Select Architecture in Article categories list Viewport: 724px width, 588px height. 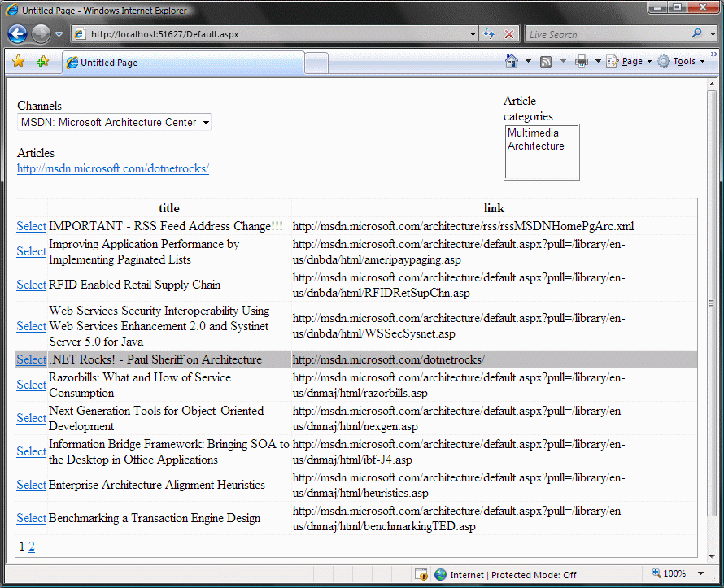[535, 146]
